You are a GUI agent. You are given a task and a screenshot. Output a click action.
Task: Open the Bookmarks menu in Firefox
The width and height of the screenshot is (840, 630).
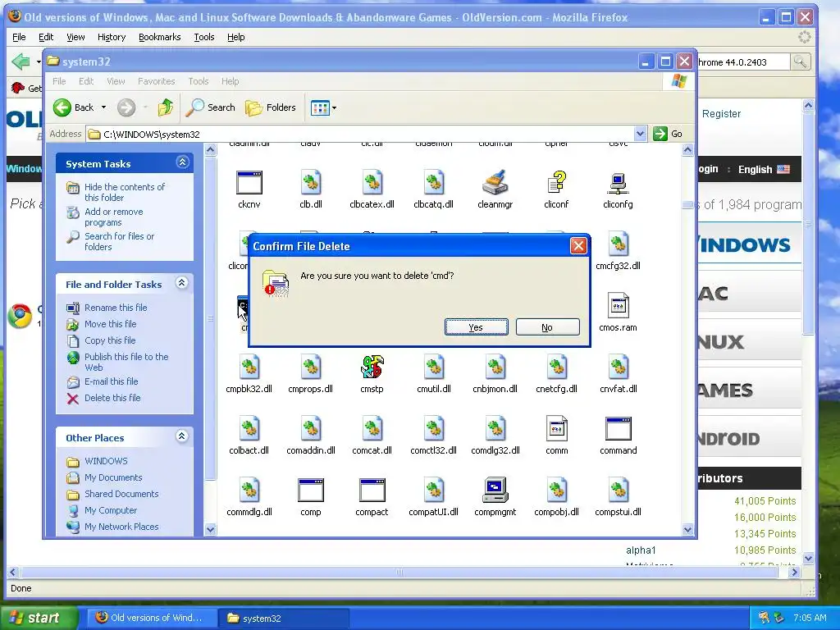click(x=160, y=37)
